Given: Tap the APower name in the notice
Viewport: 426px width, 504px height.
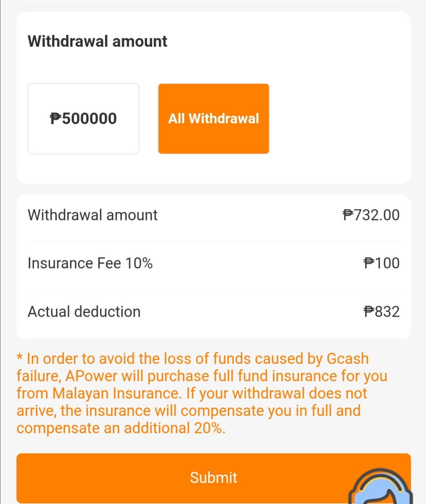Looking at the screenshot, I should tap(91, 376).
